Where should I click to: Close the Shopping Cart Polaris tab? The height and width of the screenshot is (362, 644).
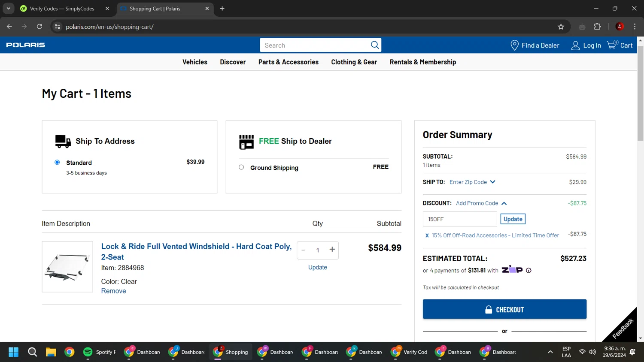207,9
